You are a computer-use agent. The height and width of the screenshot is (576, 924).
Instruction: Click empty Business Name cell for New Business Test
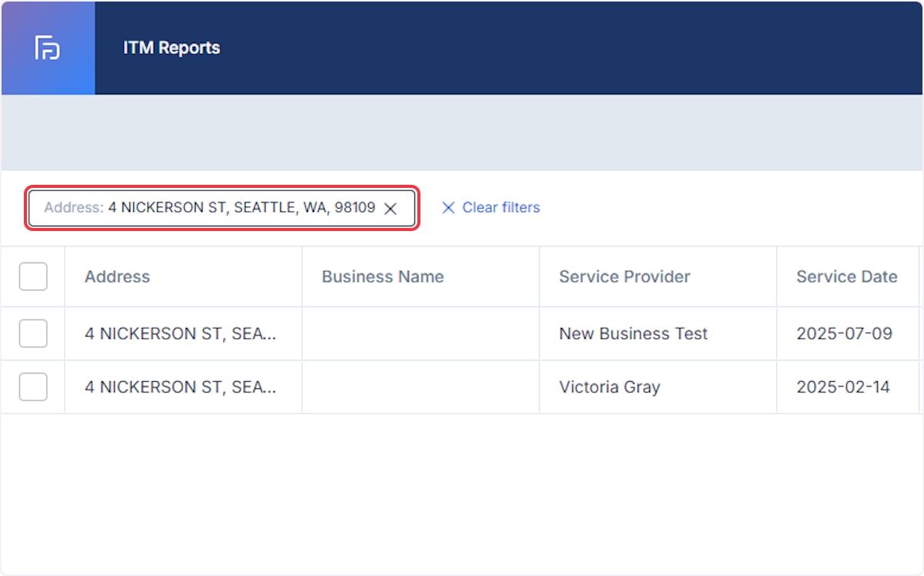pyautogui.click(x=420, y=333)
